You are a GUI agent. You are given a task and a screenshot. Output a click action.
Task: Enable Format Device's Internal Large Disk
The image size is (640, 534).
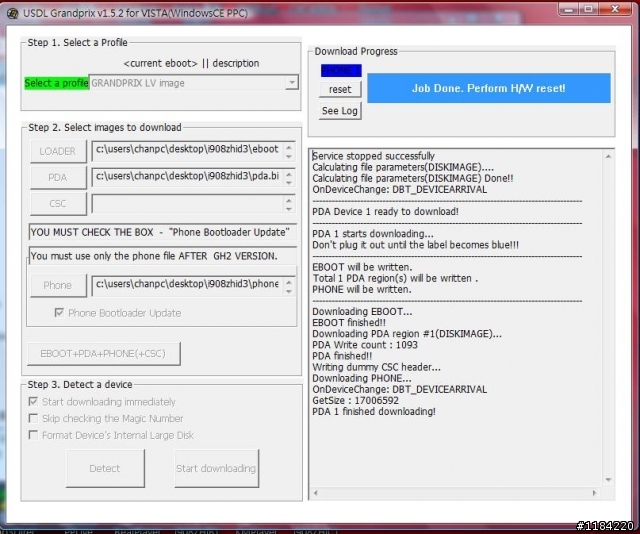[33, 435]
